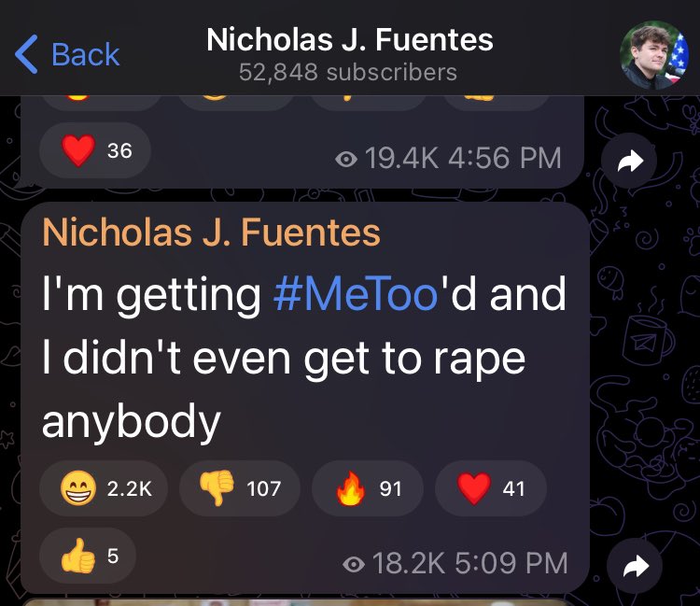Tap the 52,848 subscribers label
Viewport: 700px width, 606px height.
click(x=348, y=72)
